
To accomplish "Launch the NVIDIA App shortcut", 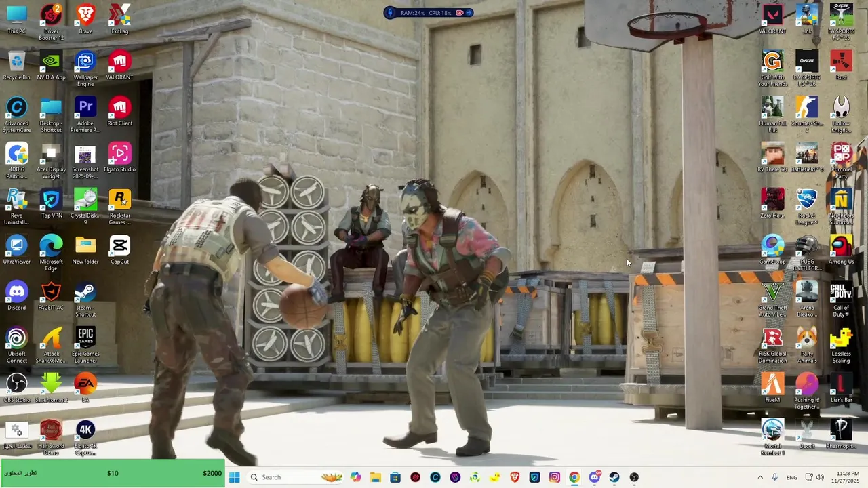I will pos(51,65).
